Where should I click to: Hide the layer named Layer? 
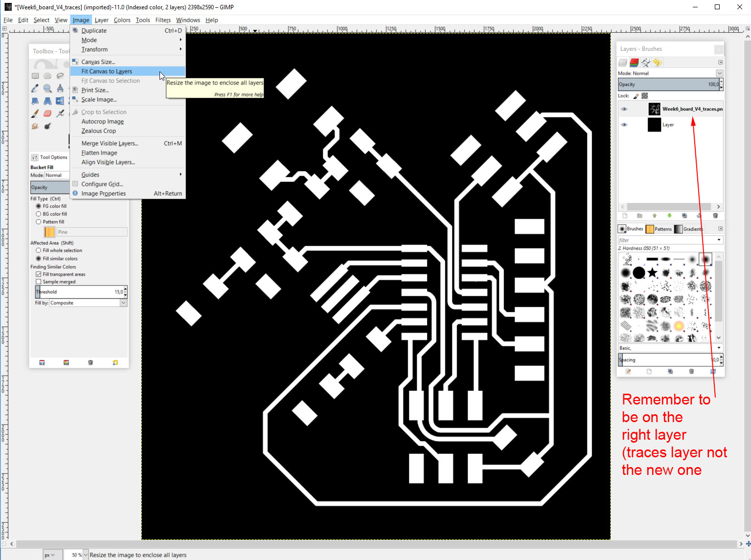point(624,125)
